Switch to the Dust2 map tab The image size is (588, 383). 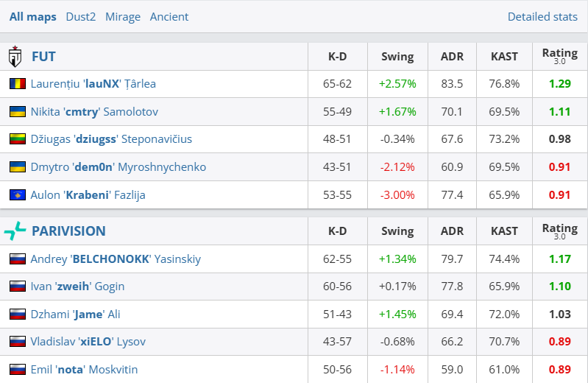pos(80,16)
